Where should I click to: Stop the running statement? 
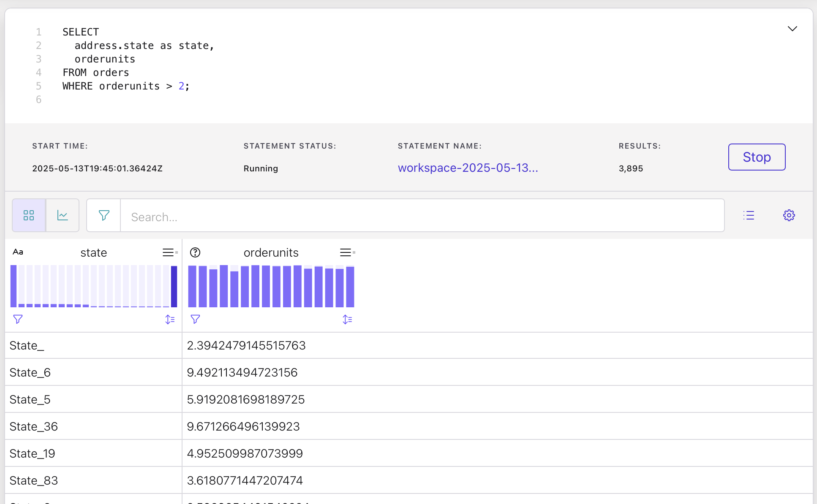pos(757,157)
